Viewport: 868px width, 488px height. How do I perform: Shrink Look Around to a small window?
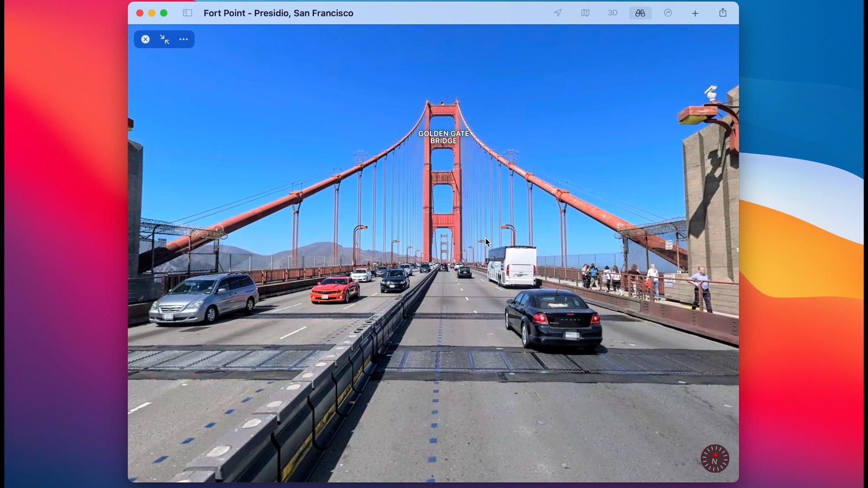click(x=165, y=39)
